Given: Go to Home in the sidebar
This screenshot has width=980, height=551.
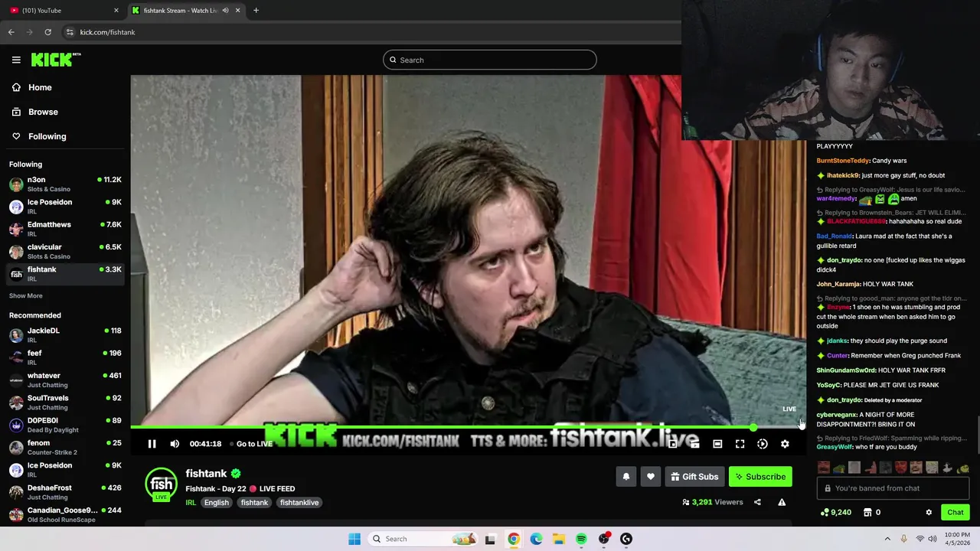Looking at the screenshot, I should [x=65, y=87].
